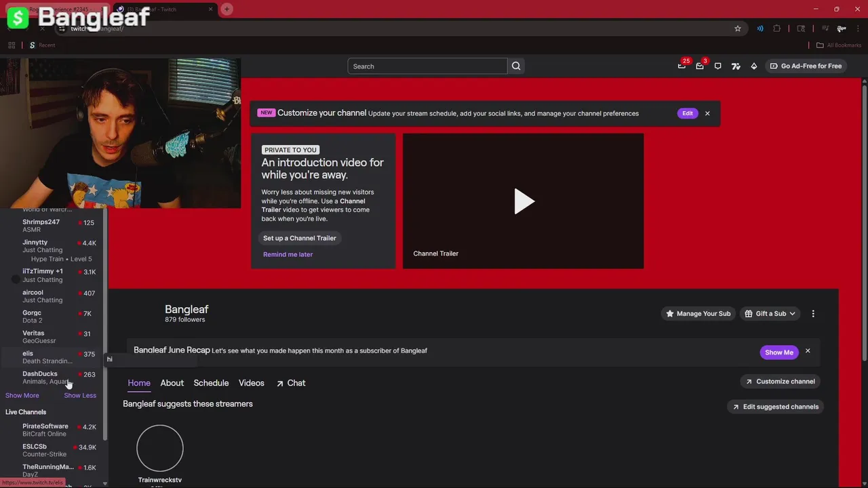Screen dimensions: 868x488
Task: Open the whispers chat bubble icon
Action: [x=717, y=66]
